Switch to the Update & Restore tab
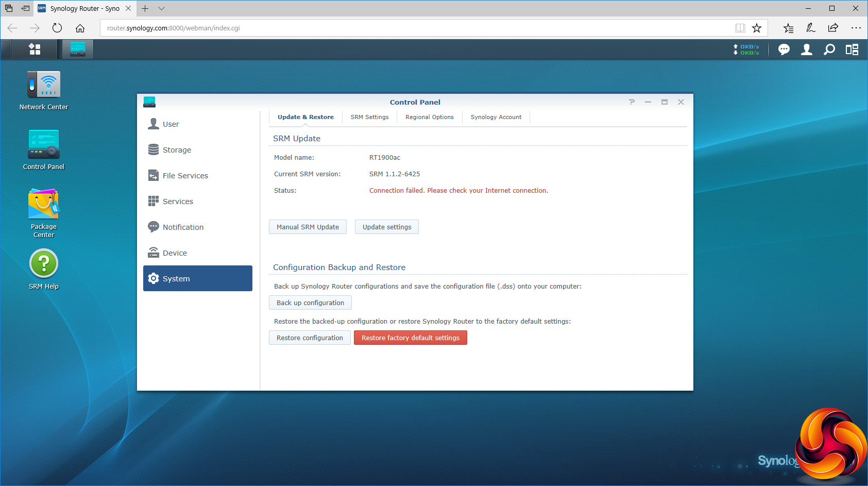 (305, 118)
